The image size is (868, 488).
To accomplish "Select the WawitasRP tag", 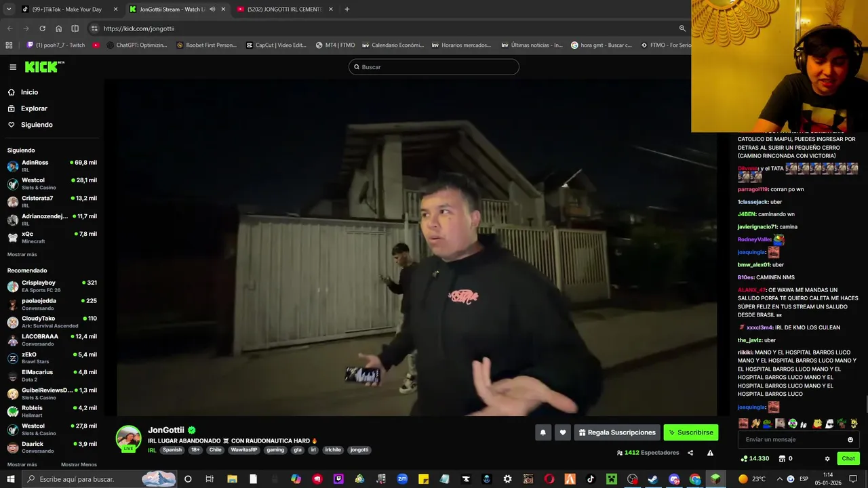I will point(243,450).
